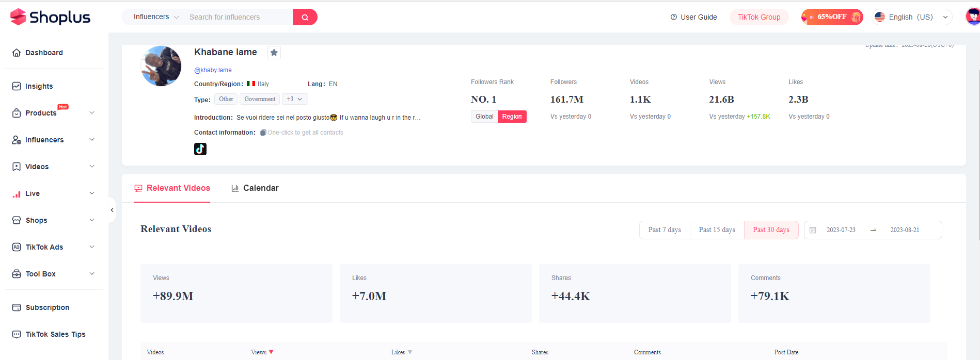Open the User Guide link
Screen dimensions: 980x360
[693, 17]
